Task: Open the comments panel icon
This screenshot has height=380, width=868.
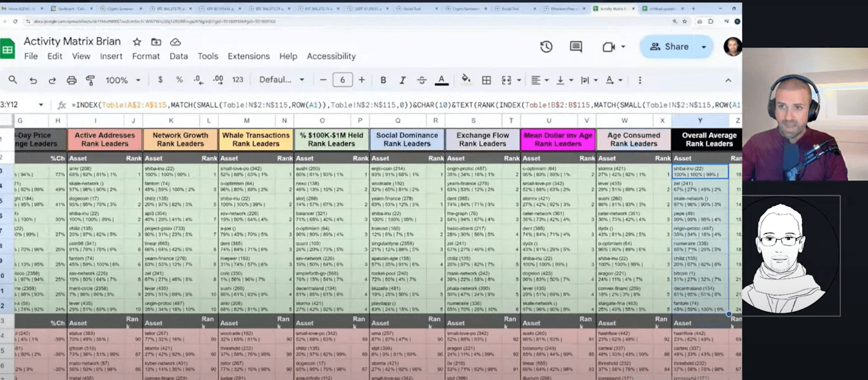Action: pos(576,47)
